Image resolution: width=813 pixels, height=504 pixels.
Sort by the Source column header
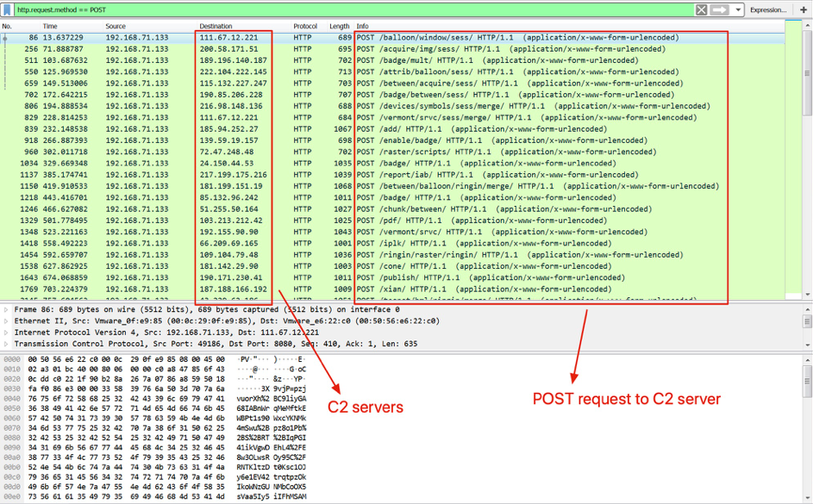click(116, 26)
